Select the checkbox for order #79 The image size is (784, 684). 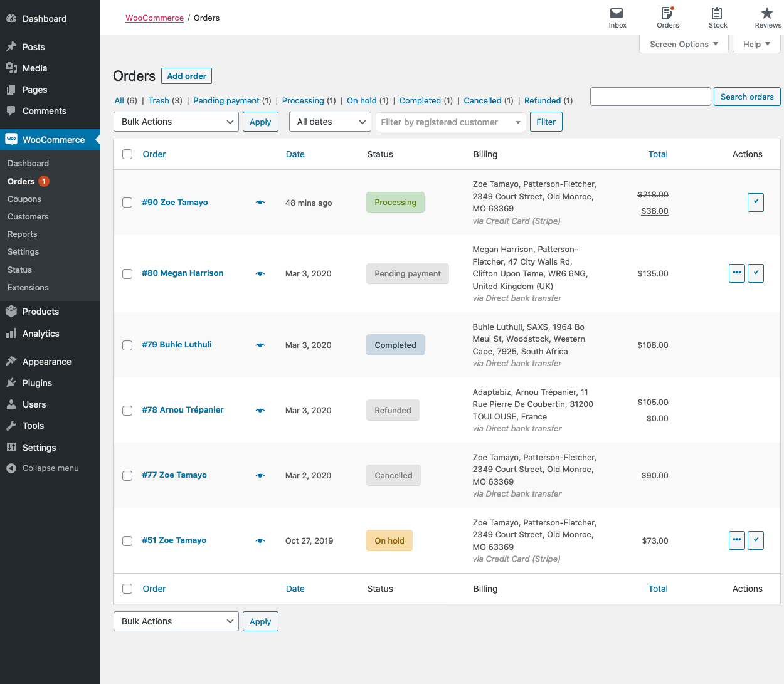[127, 345]
